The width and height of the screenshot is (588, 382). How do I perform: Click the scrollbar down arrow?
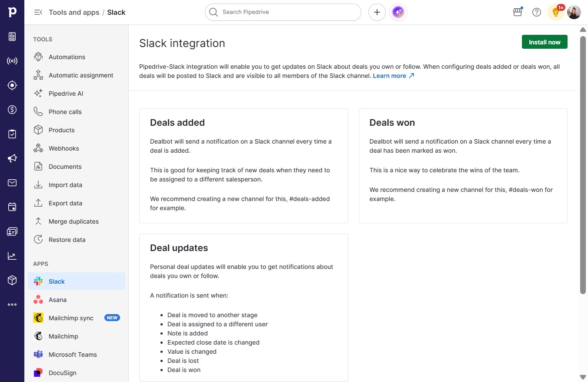click(x=583, y=377)
